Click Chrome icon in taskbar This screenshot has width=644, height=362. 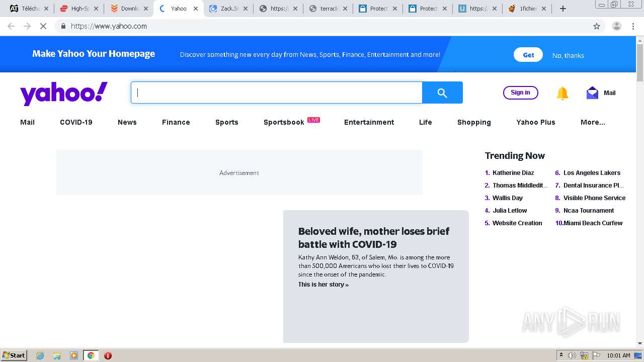tap(91, 355)
